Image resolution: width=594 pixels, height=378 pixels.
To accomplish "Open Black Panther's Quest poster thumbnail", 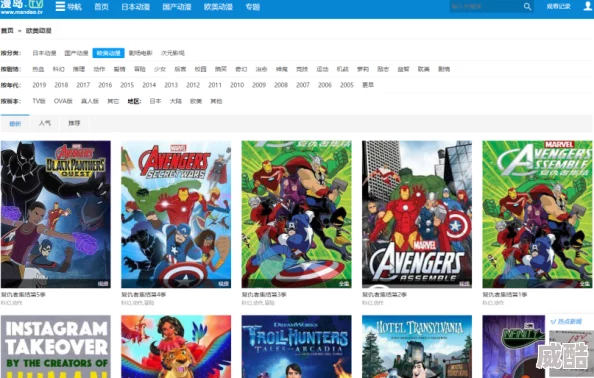I will pyautogui.click(x=56, y=214).
